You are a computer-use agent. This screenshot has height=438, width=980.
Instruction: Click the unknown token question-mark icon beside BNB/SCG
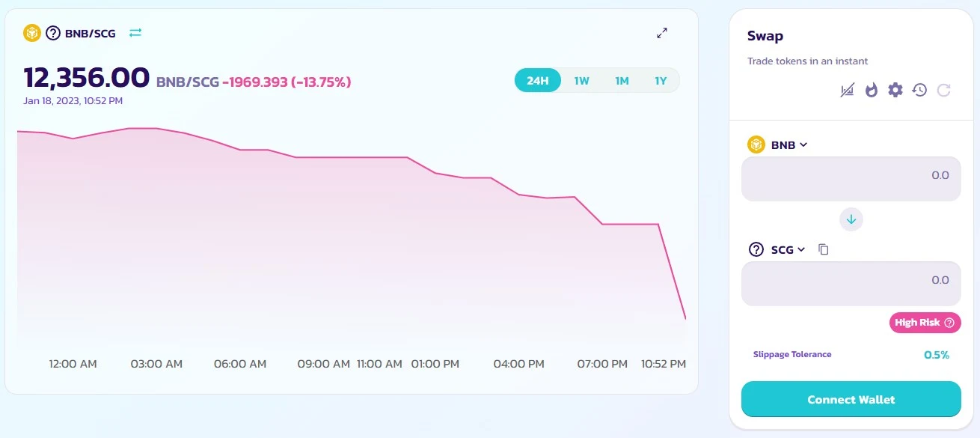tap(53, 33)
